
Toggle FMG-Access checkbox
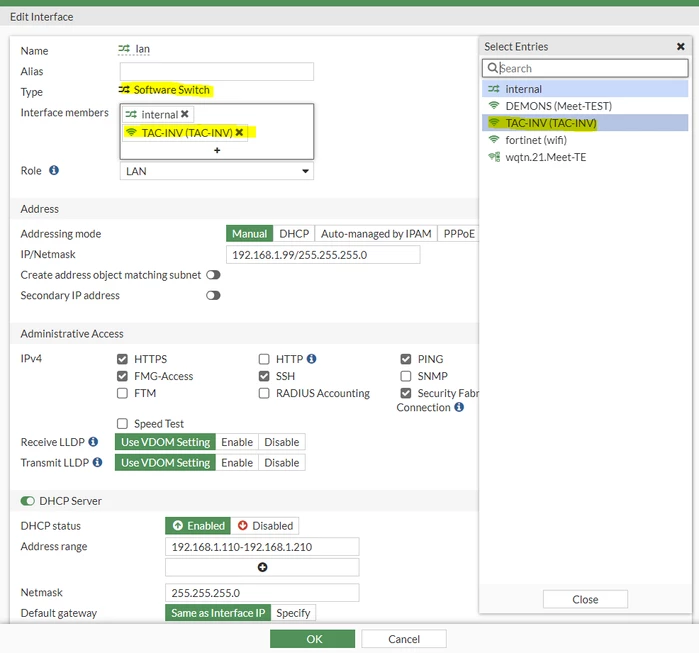coord(122,376)
